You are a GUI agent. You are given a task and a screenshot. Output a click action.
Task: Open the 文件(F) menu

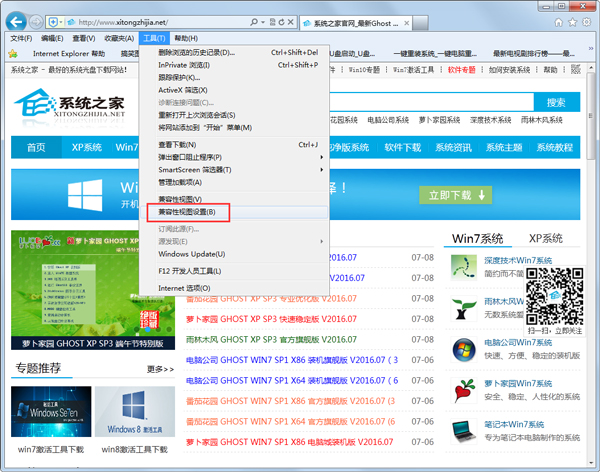coord(21,38)
